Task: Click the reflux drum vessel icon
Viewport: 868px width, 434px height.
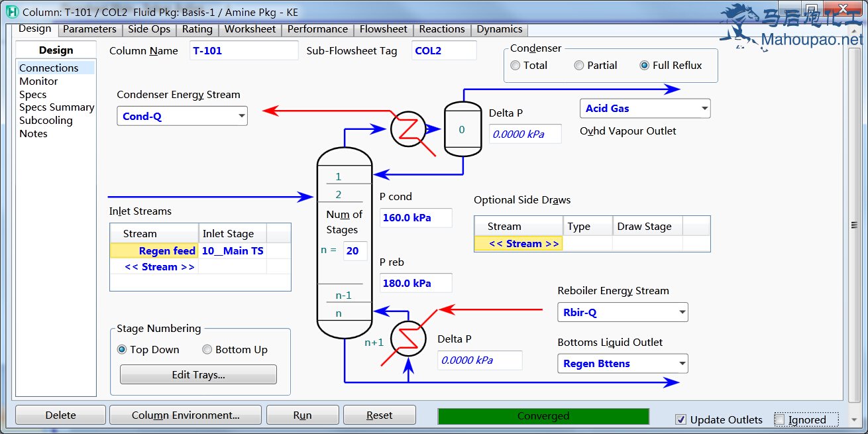Action: tap(462, 129)
